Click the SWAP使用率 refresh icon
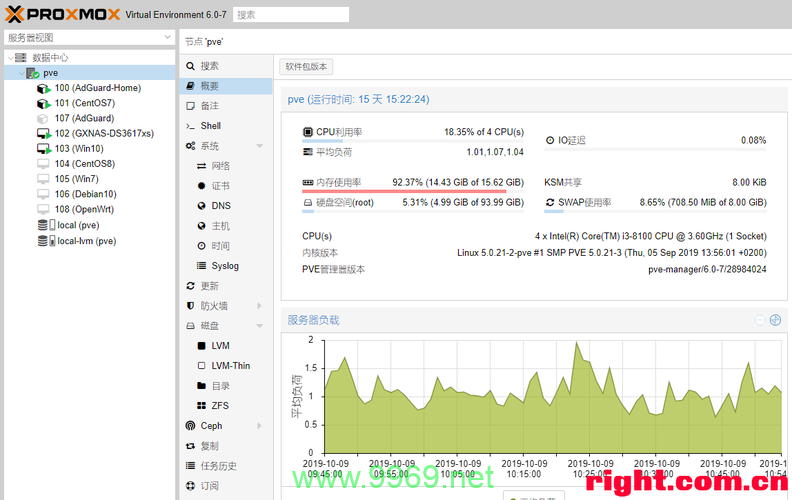 click(550, 203)
